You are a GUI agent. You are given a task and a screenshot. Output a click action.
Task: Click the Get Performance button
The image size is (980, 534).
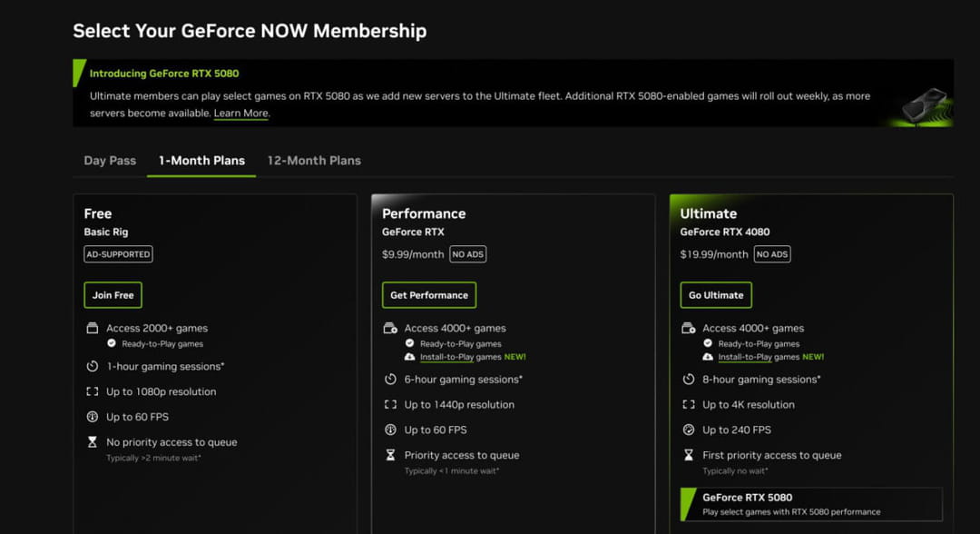tap(429, 295)
